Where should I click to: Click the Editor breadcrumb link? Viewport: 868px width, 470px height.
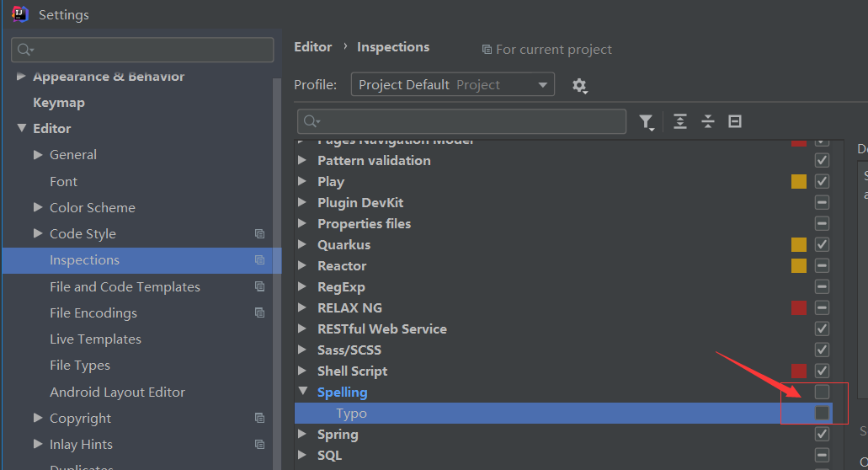312,47
